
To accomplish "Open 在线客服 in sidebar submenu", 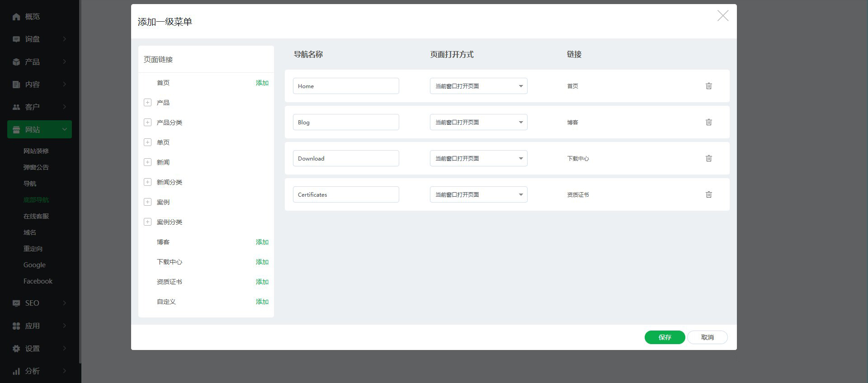I will [36, 216].
